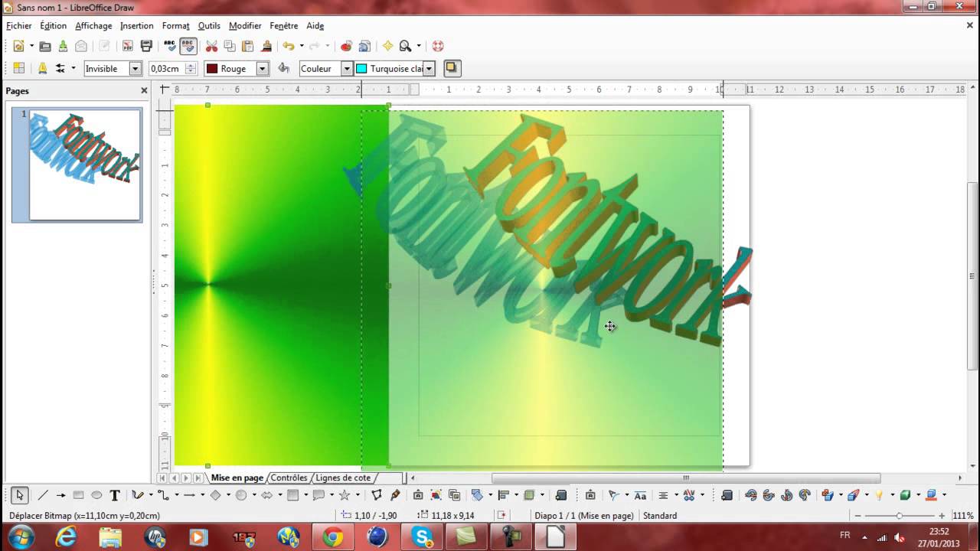980x551 pixels.
Task: Switch to the Contrôles layer tab
Action: click(x=289, y=478)
